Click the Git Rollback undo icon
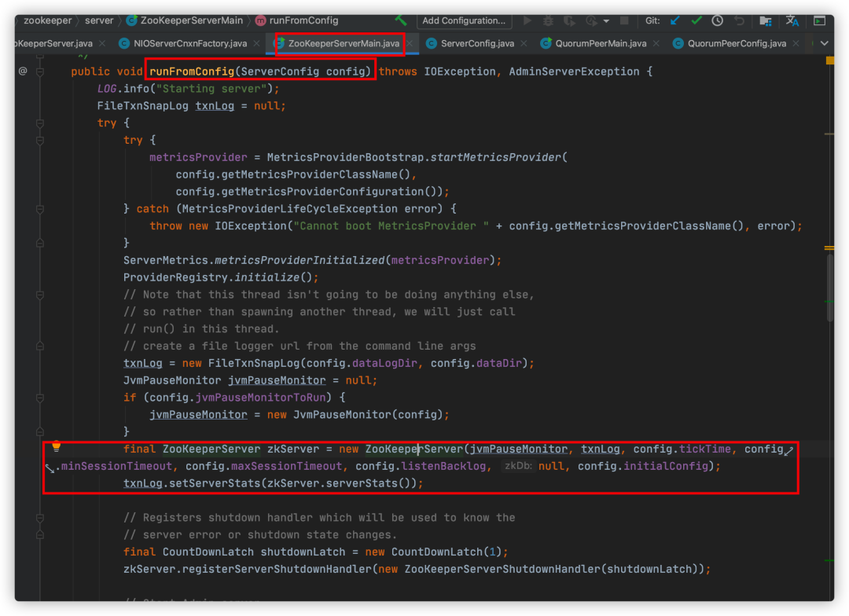The height and width of the screenshot is (616, 849). (x=739, y=20)
